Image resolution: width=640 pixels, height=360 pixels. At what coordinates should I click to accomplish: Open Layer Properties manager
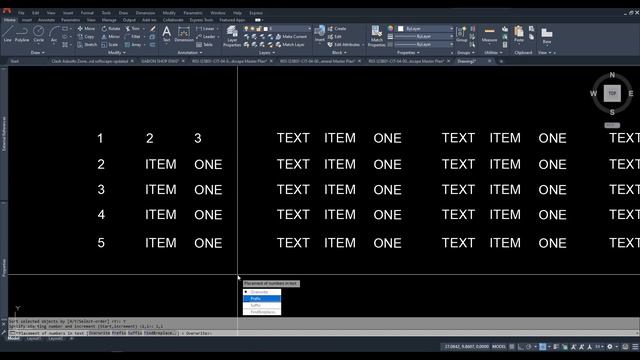point(232,36)
